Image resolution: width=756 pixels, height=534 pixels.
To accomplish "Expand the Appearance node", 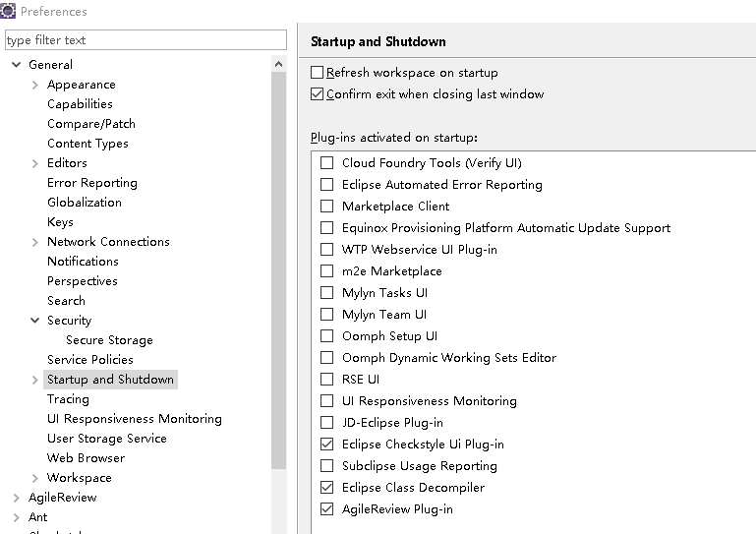I will click(x=34, y=85).
